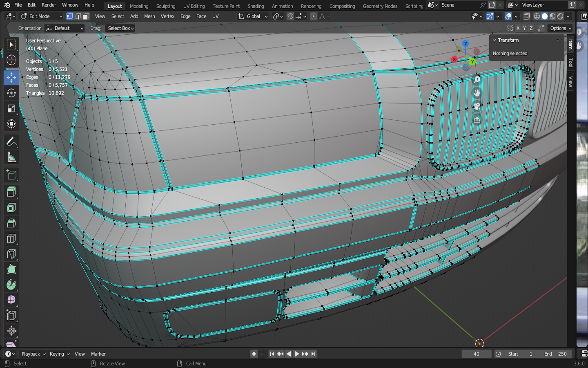Activate the Rotate tool

[11, 93]
